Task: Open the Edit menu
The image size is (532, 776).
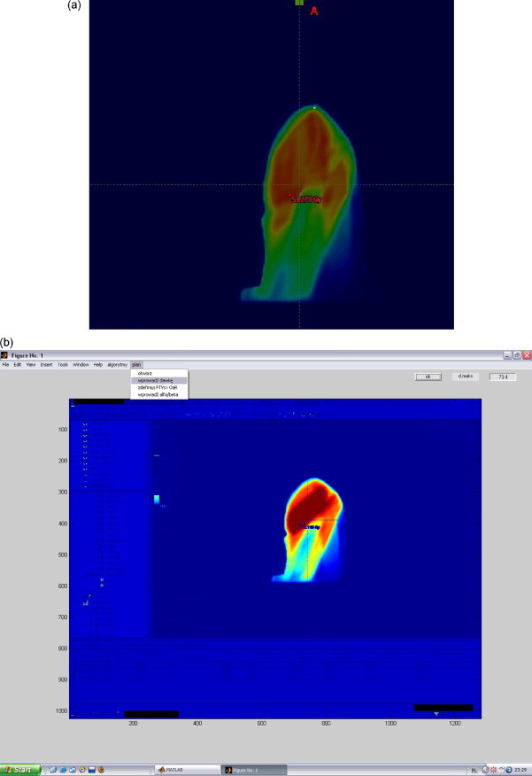Action: point(18,365)
